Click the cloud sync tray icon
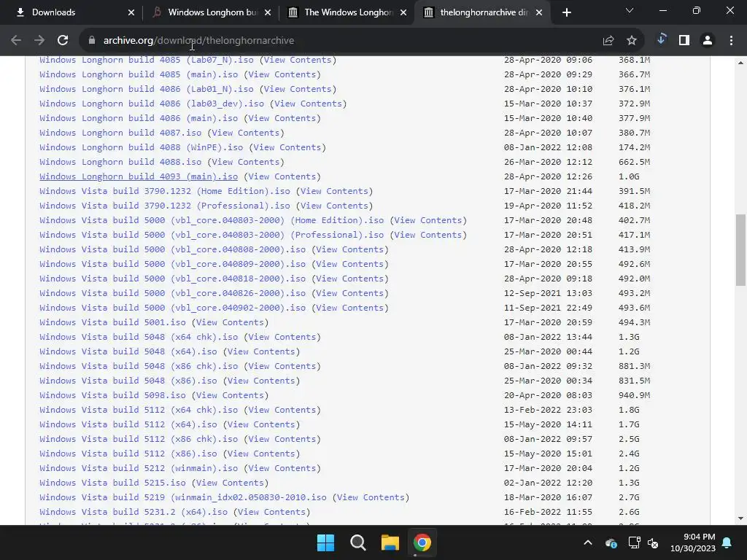The image size is (747, 560). (611, 542)
